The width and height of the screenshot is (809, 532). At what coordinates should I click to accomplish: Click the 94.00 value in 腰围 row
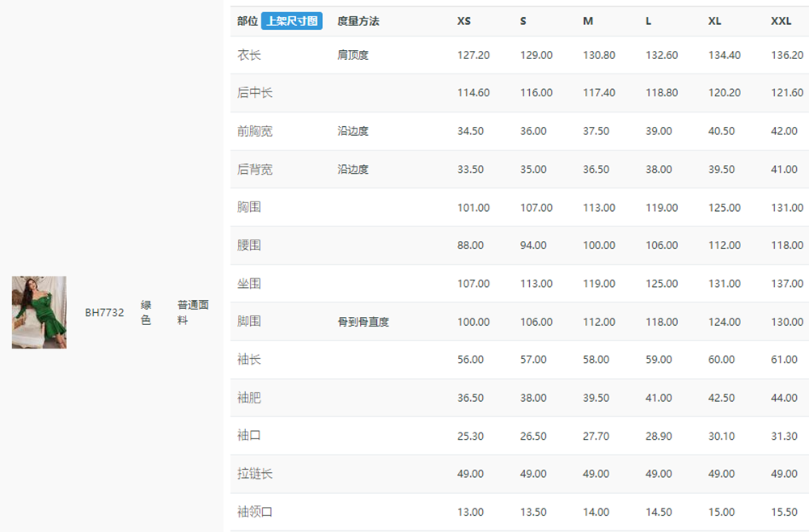click(533, 245)
